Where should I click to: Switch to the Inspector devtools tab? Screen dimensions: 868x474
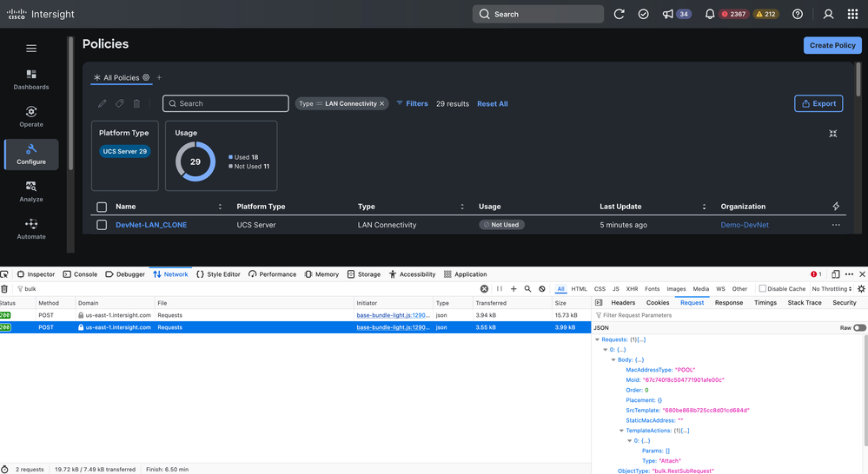36,274
